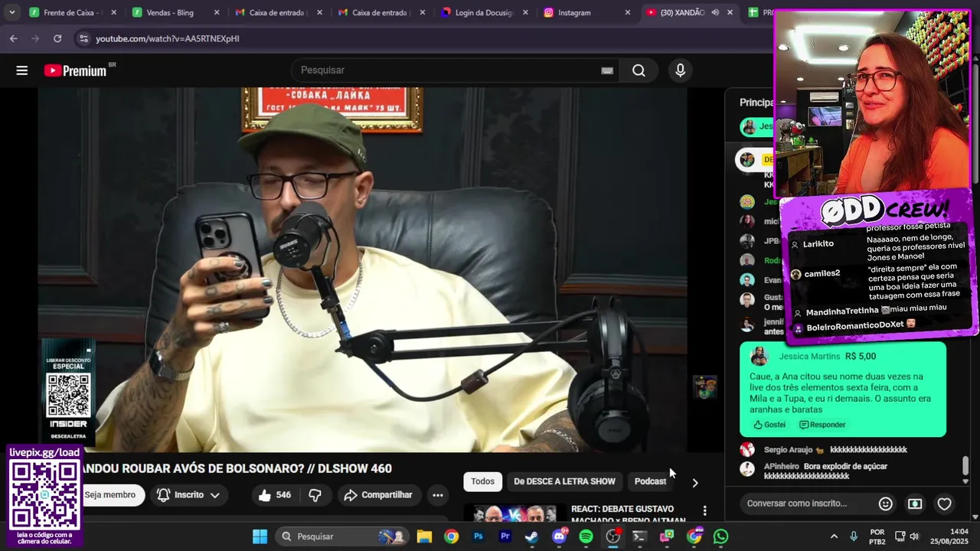Close the Instagram tab

(628, 12)
